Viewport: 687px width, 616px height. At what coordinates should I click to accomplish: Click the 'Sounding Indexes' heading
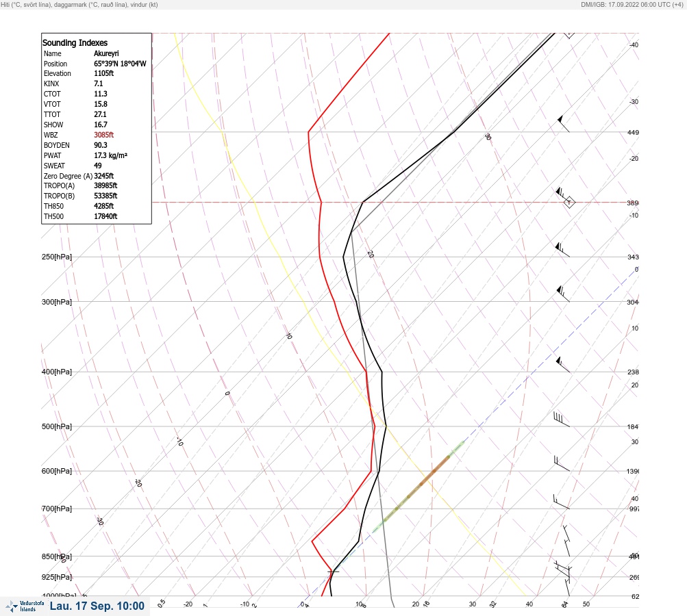pos(75,43)
